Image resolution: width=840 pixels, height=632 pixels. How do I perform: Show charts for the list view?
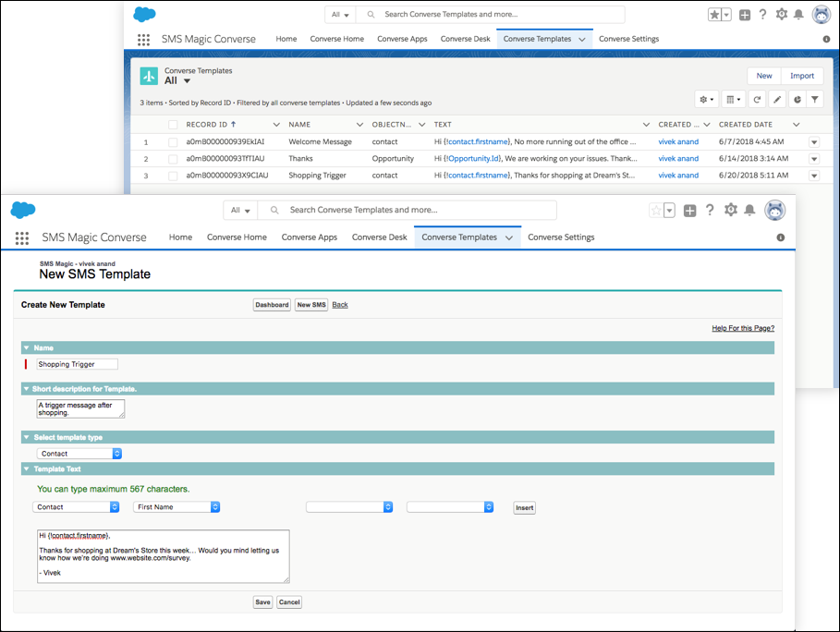797,99
